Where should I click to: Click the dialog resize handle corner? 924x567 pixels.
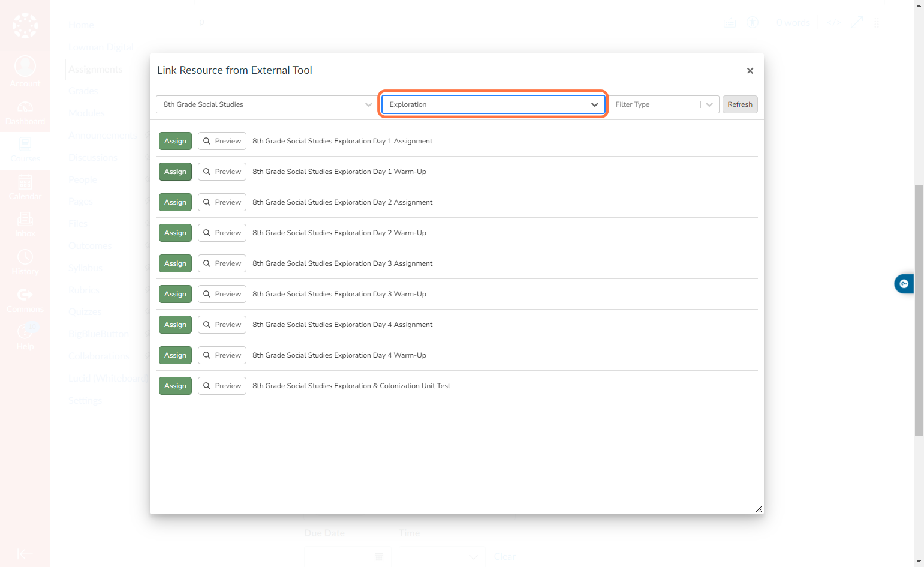(759, 509)
